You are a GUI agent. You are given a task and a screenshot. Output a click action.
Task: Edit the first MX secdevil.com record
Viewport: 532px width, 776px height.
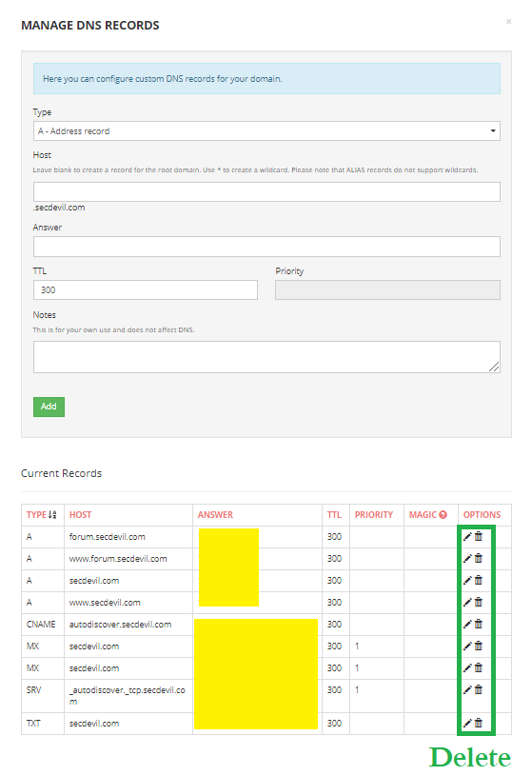point(467,646)
